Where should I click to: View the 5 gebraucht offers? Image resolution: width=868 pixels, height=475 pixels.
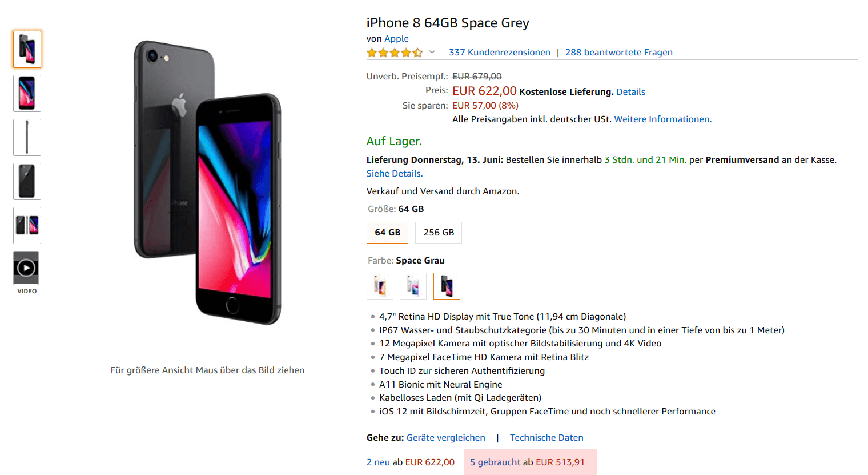tap(495, 462)
